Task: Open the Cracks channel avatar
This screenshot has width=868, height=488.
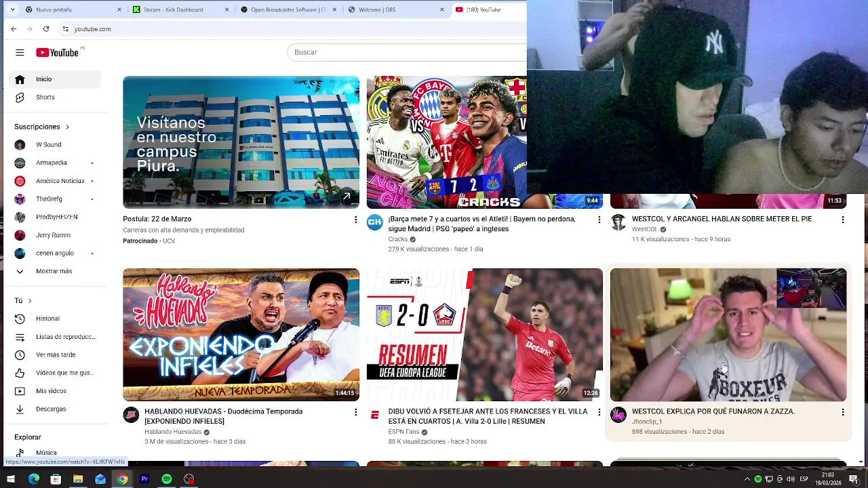Action: coord(374,222)
